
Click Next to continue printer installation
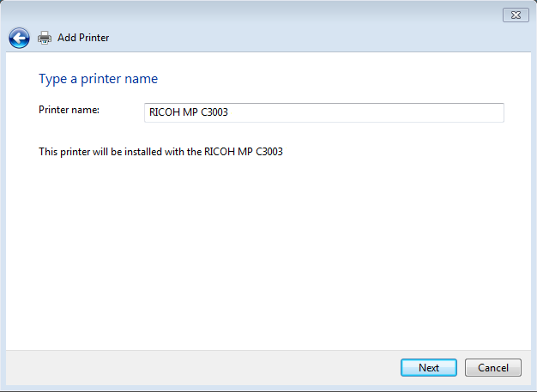click(x=429, y=368)
